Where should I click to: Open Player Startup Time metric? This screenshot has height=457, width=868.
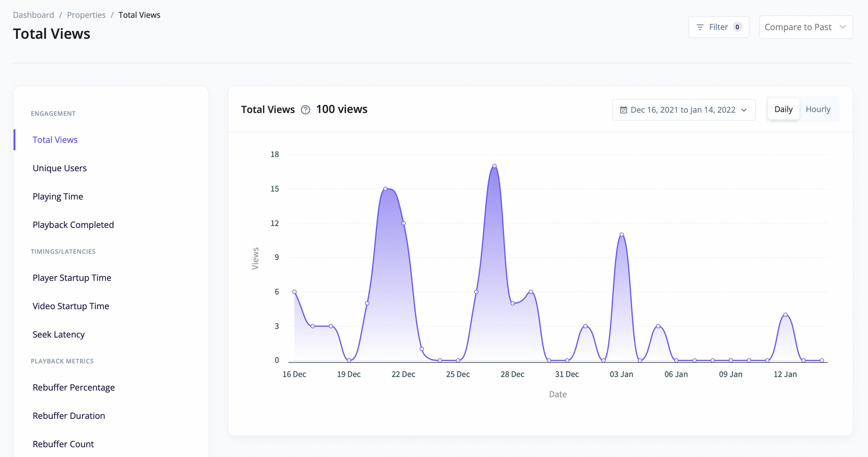(x=72, y=278)
